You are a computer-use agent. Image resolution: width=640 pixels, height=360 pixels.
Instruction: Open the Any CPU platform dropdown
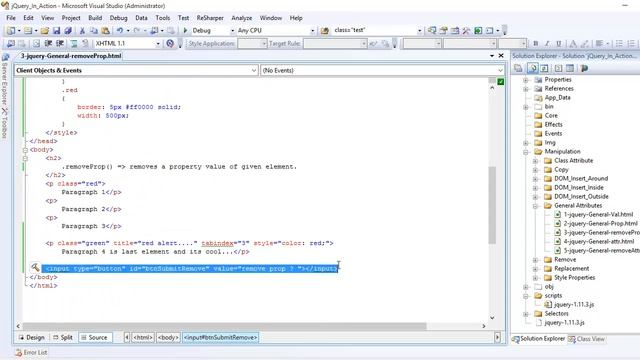tap(312, 31)
